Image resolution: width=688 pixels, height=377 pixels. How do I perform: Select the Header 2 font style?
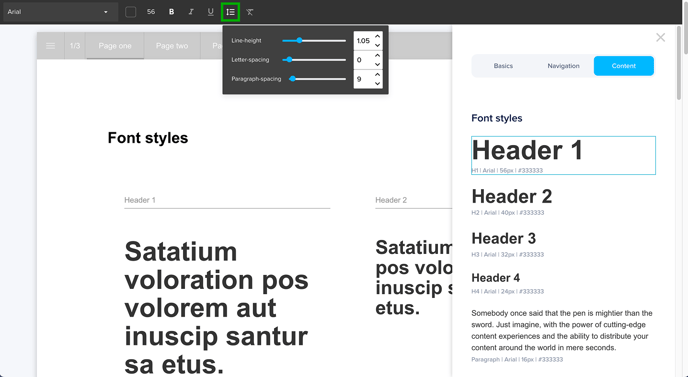click(512, 197)
